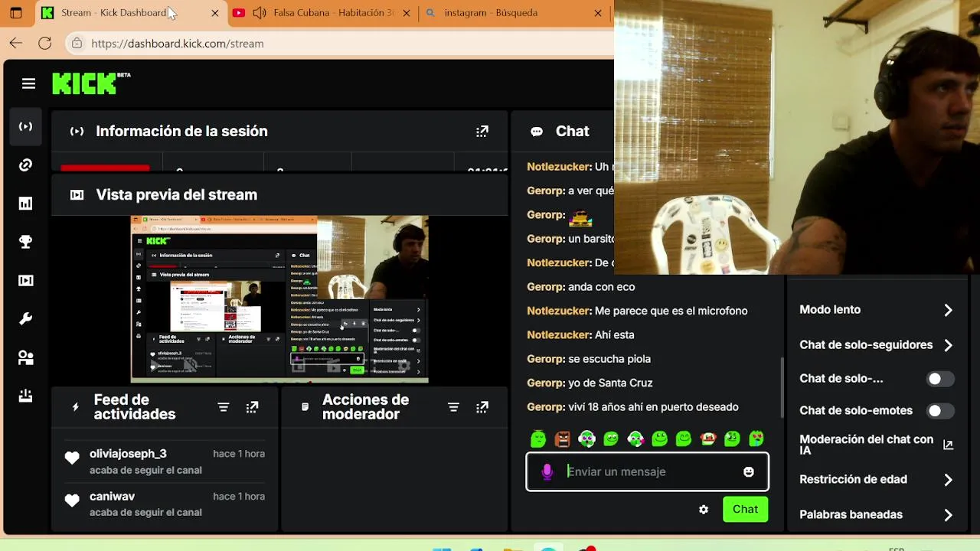The image size is (980, 551).
Task: Open chat settings gear icon
Action: point(704,510)
